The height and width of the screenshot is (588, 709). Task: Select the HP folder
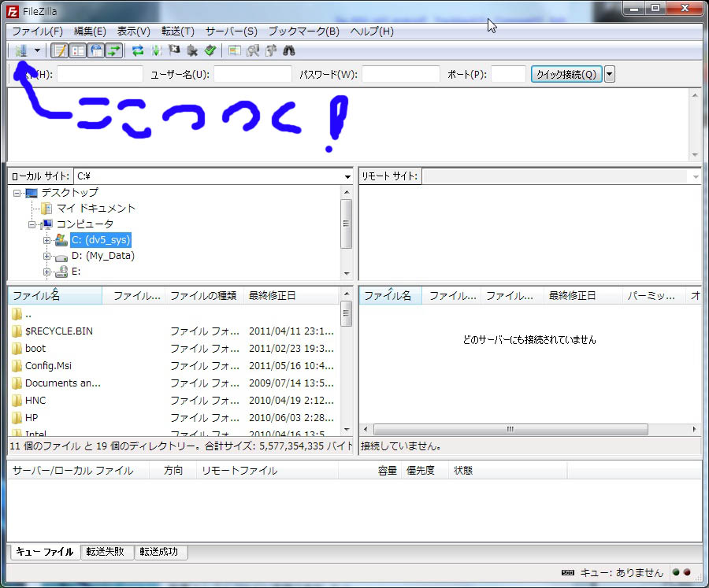pyautogui.click(x=32, y=418)
